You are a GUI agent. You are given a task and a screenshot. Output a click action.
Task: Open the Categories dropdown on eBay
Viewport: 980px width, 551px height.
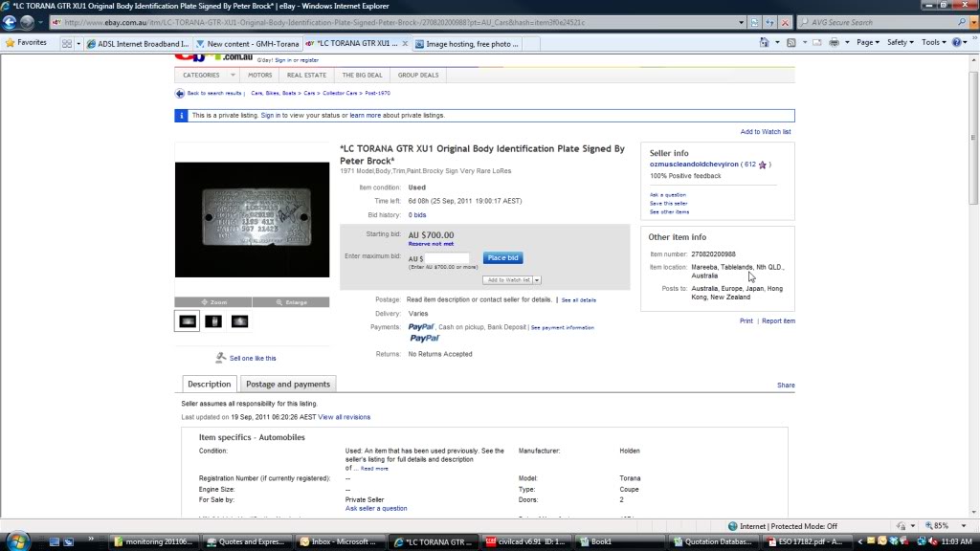point(207,75)
